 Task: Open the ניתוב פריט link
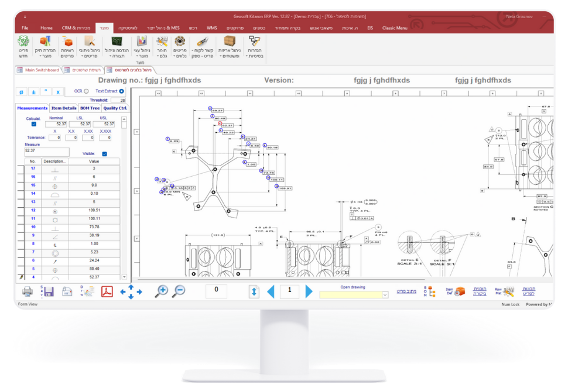click(406, 291)
